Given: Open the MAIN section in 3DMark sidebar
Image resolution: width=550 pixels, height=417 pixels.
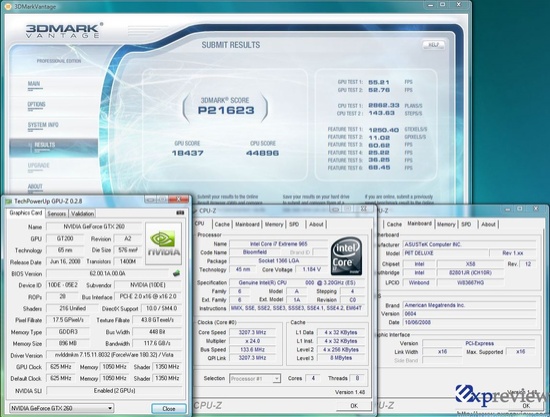Looking at the screenshot, I should point(34,83).
